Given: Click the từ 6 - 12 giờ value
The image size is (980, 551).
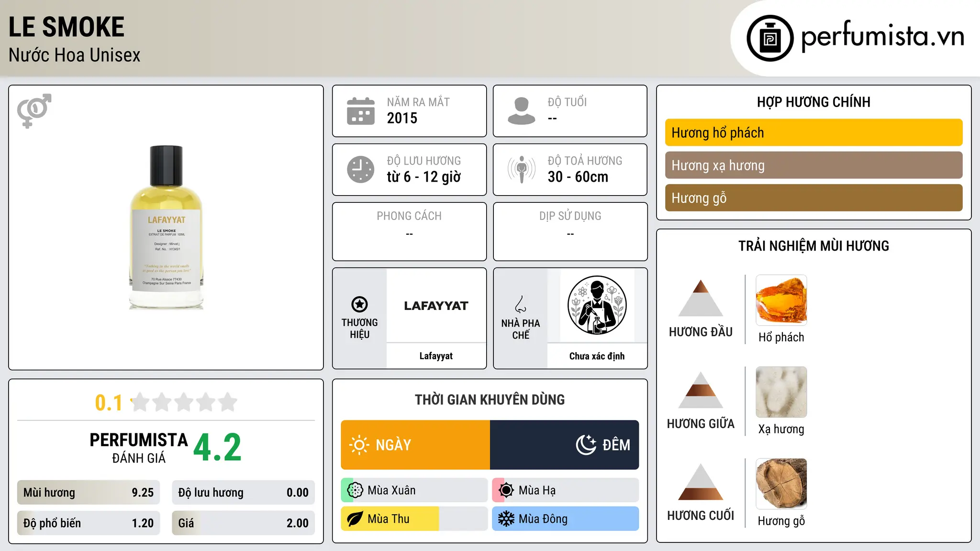Looking at the screenshot, I should click(424, 177).
